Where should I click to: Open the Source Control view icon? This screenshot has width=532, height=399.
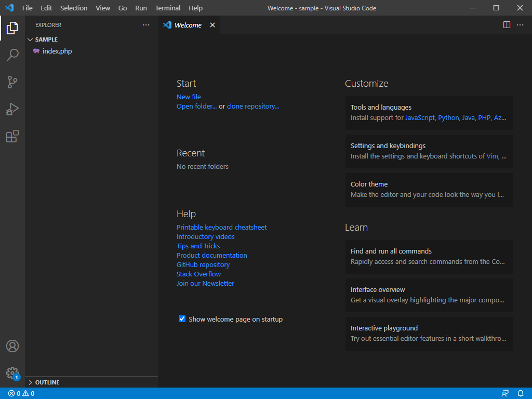tap(12, 82)
